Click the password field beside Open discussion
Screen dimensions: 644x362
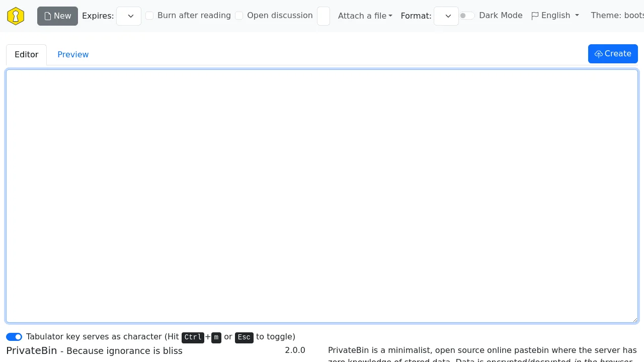(x=324, y=16)
